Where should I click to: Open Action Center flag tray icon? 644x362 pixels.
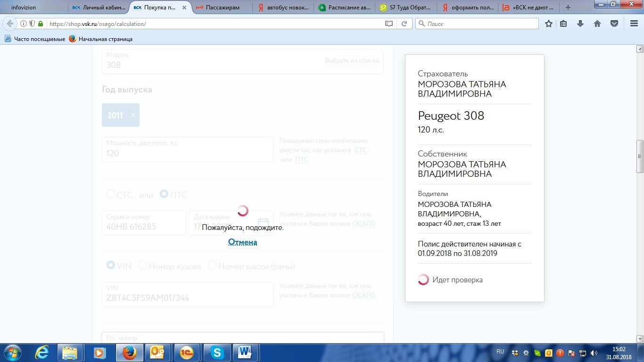point(571,353)
